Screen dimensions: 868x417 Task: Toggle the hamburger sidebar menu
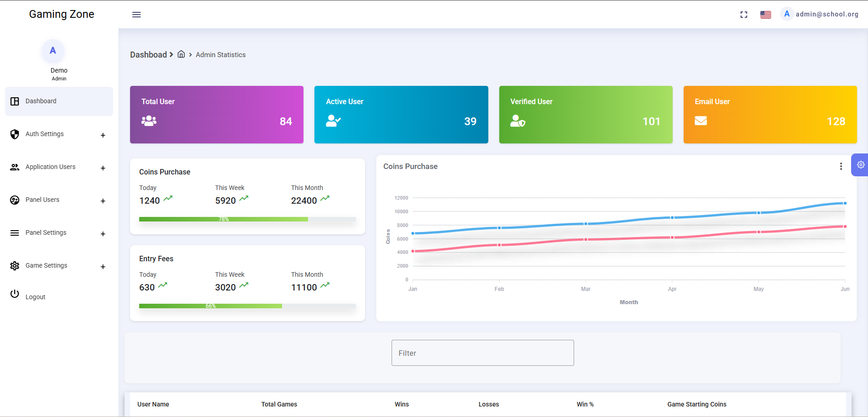[136, 15]
